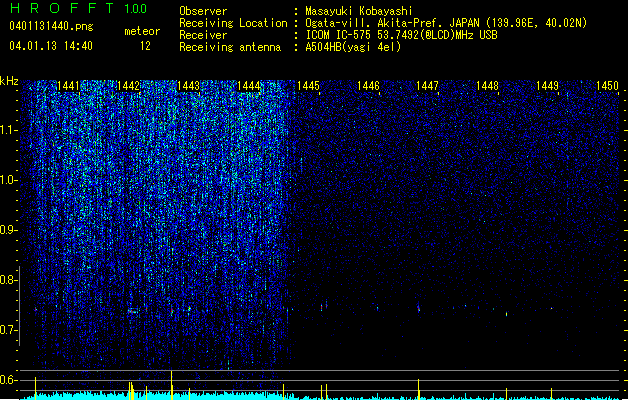
Task: Click the meteor echo dot under 1447
Action: pos(419,309)
